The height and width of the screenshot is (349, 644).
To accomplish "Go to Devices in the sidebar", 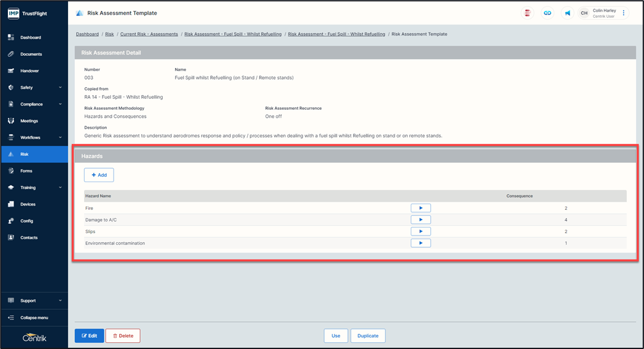I will point(28,204).
